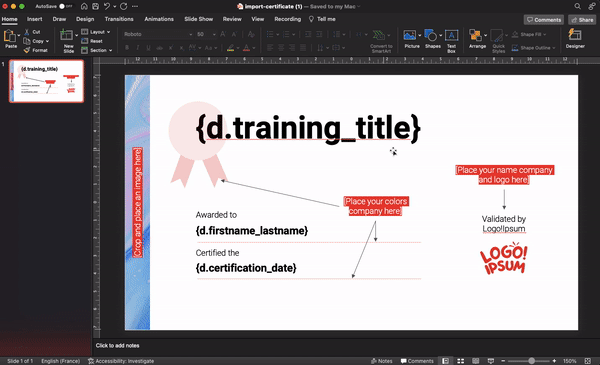Open the Insert ribbon tab
This screenshot has width=600, height=365.
[34, 19]
